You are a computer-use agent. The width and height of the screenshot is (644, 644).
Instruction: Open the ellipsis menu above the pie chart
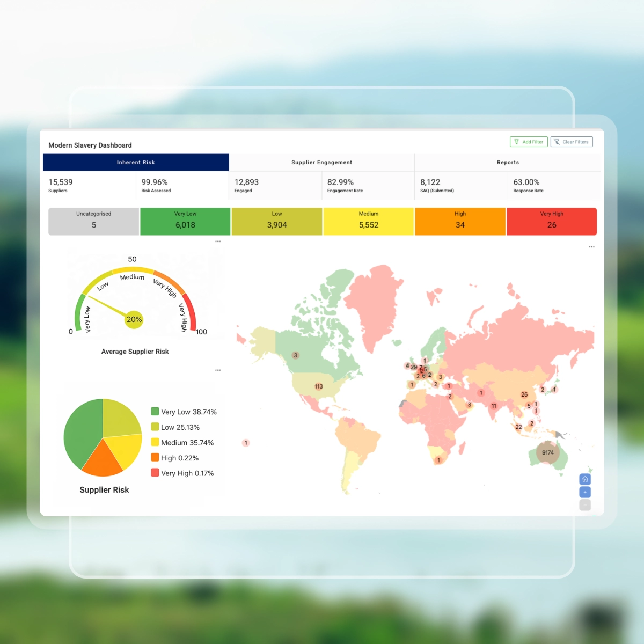(x=218, y=370)
